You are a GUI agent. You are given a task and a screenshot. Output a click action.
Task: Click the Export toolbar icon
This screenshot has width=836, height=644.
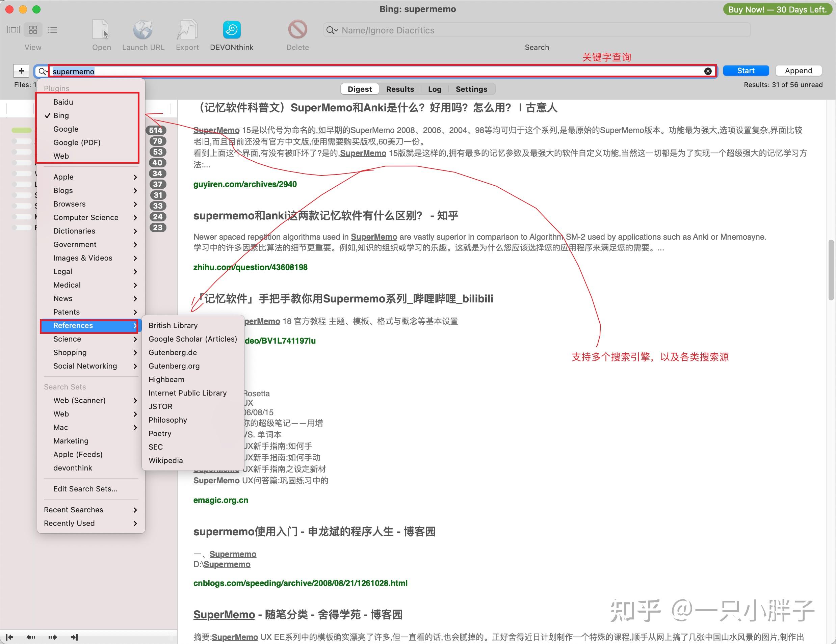[x=187, y=34]
